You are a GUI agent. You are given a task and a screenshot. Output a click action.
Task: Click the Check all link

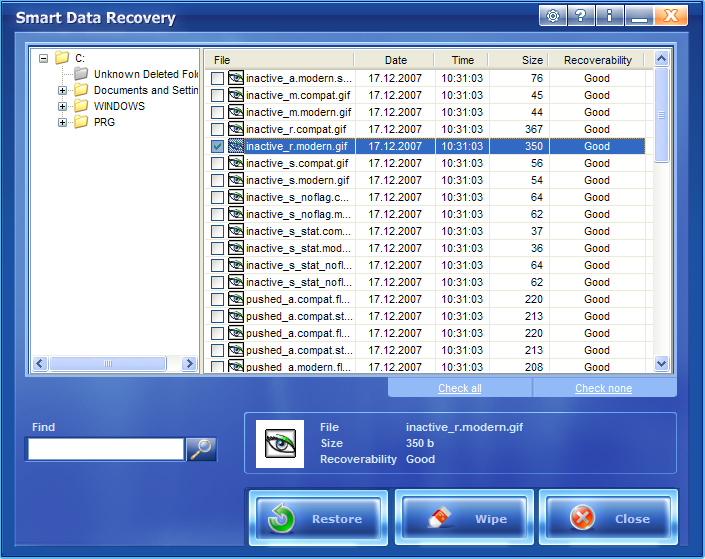[x=459, y=388]
